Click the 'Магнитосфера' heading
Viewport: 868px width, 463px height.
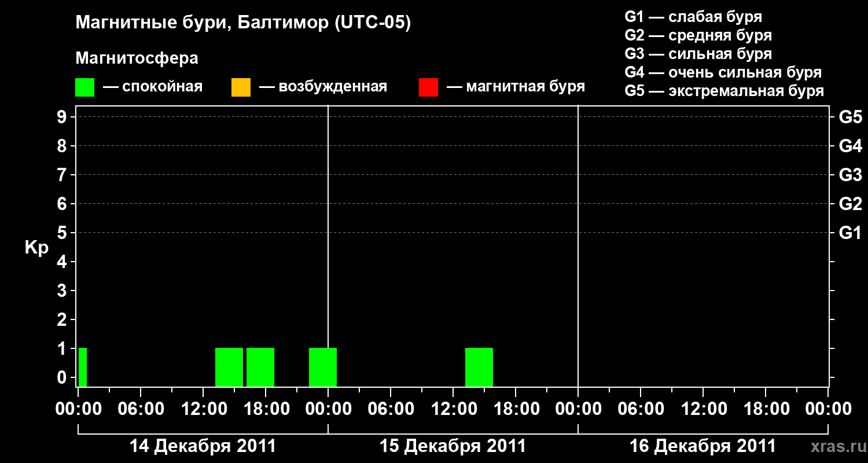137,58
